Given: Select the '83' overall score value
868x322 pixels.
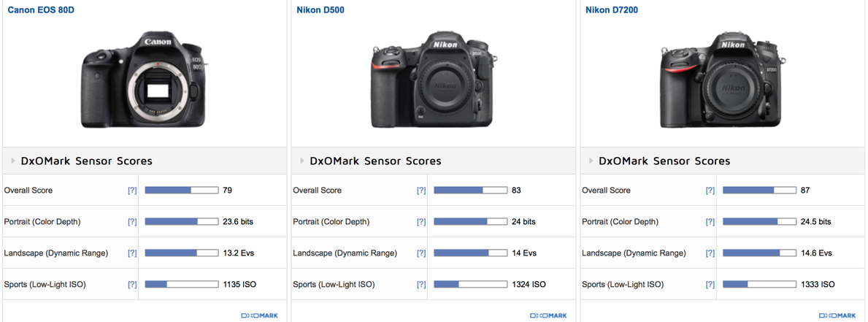Looking at the screenshot, I should point(516,191).
